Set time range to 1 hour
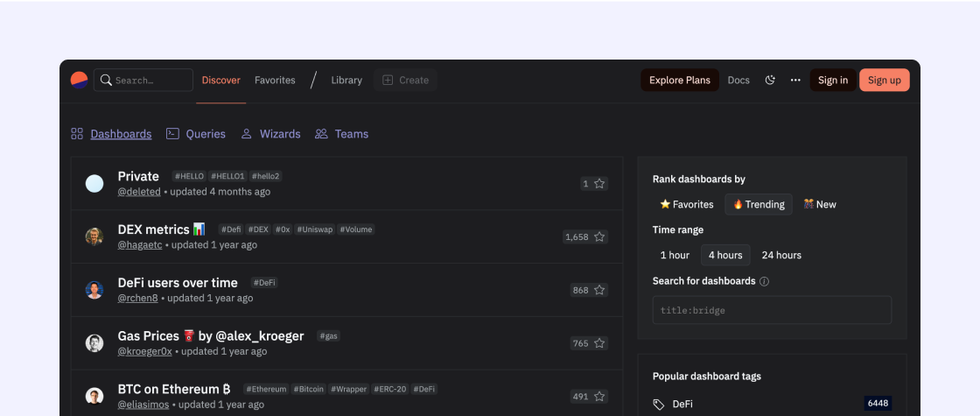The width and height of the screenshot is (980, 416). coord(675,255)
